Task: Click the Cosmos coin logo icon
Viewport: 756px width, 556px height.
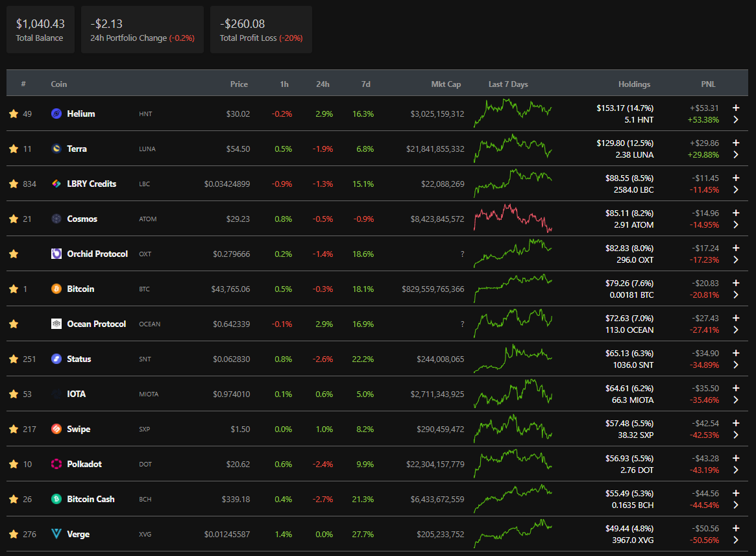Action: 56,219
